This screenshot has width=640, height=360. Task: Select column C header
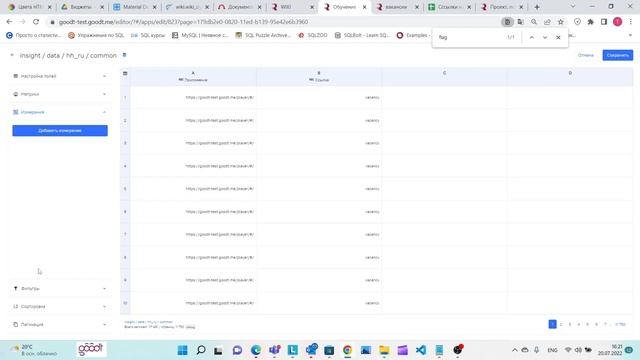tap(444, 76)
